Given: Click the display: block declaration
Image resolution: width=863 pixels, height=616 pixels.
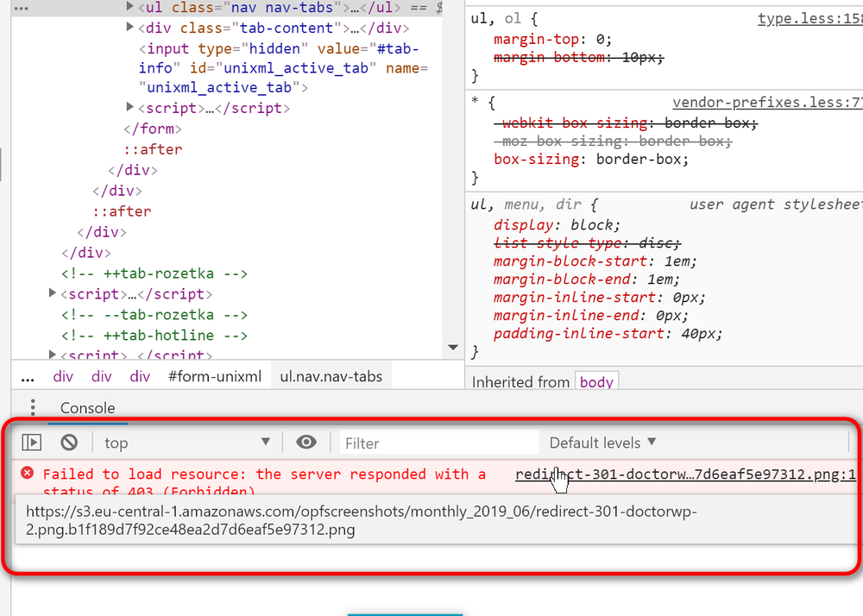Looking at the screenshot, I should (557, 225).
